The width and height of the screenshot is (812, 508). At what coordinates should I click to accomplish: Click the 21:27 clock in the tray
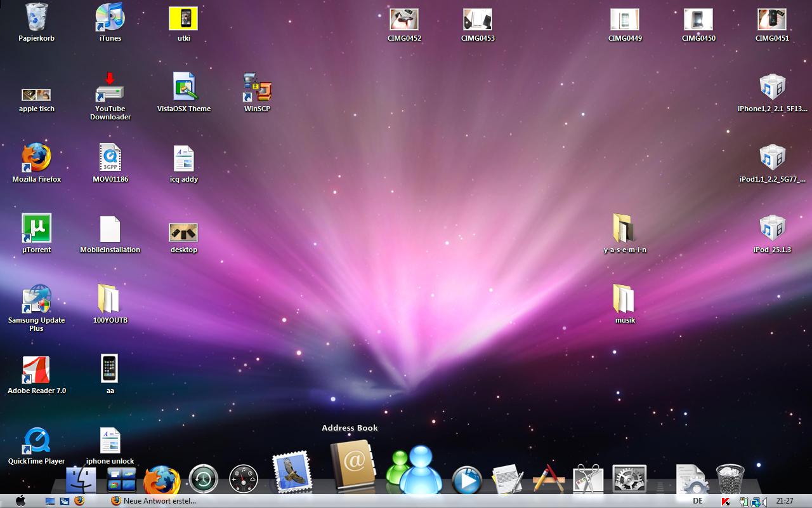(785, 501)
